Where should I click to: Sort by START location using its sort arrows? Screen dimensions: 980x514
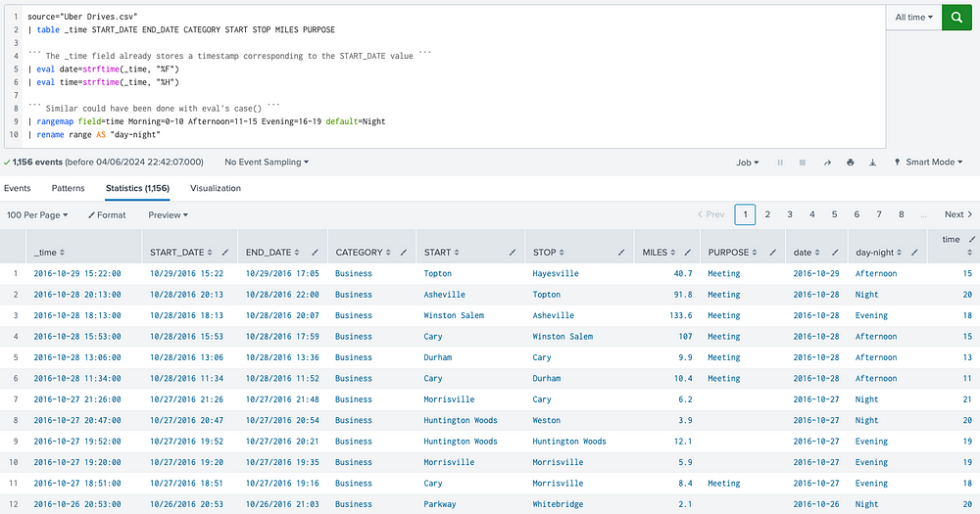point(457,253)
